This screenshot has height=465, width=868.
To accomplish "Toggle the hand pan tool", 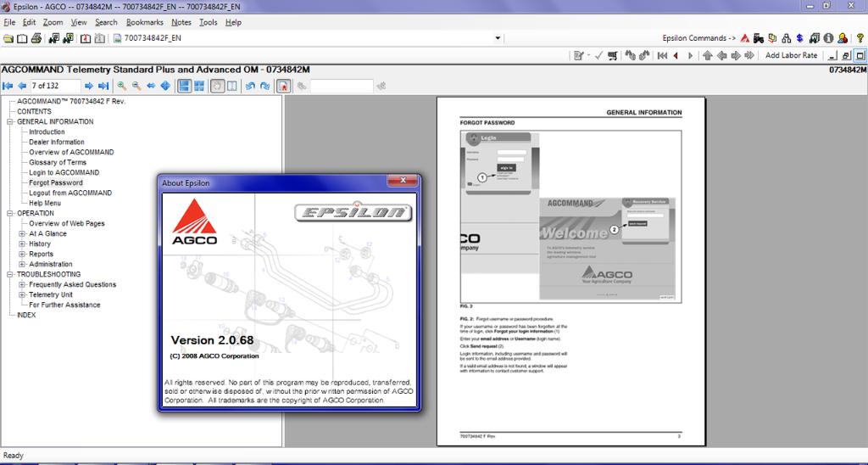I will click(218, 86).
